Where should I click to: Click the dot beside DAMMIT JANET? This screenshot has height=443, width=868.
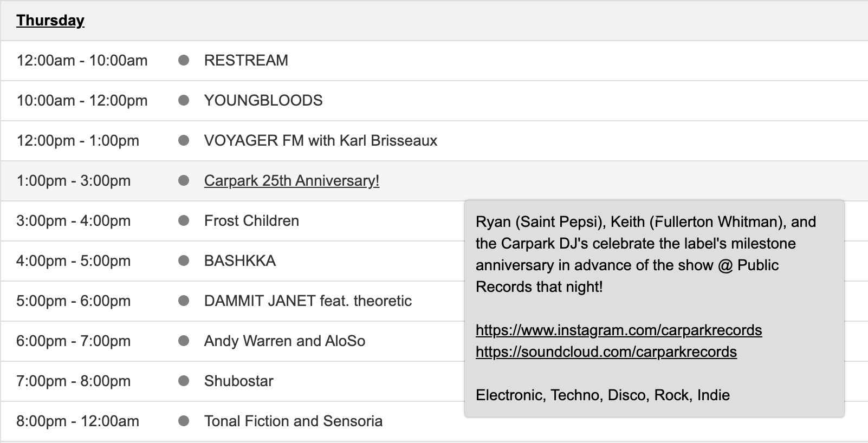tap(184, 301)
